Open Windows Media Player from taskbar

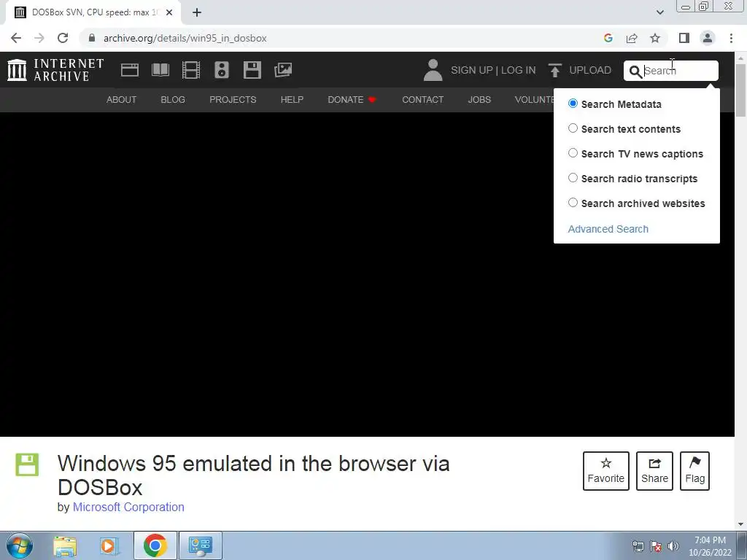tap(109, 545)
